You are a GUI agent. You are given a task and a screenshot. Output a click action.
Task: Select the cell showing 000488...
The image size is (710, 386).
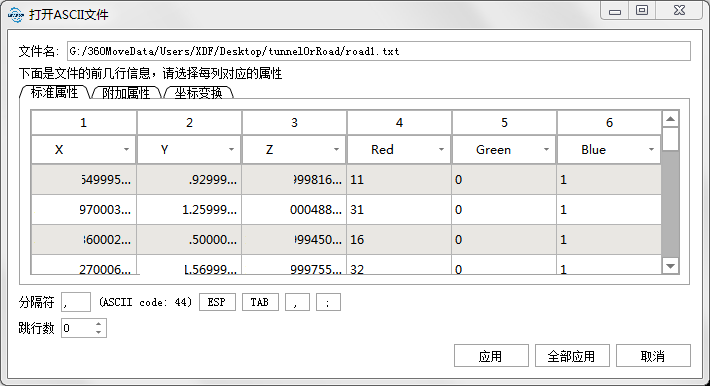coord(294,210)
